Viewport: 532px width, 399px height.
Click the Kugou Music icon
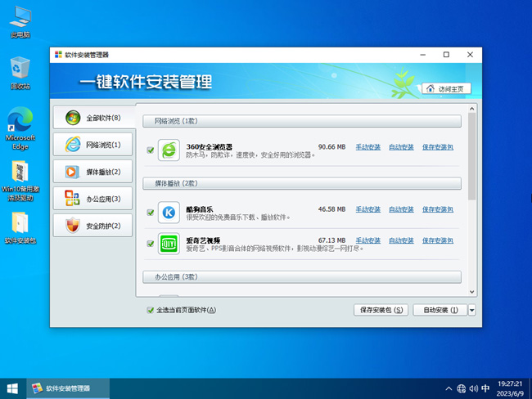tap(169, 213)
